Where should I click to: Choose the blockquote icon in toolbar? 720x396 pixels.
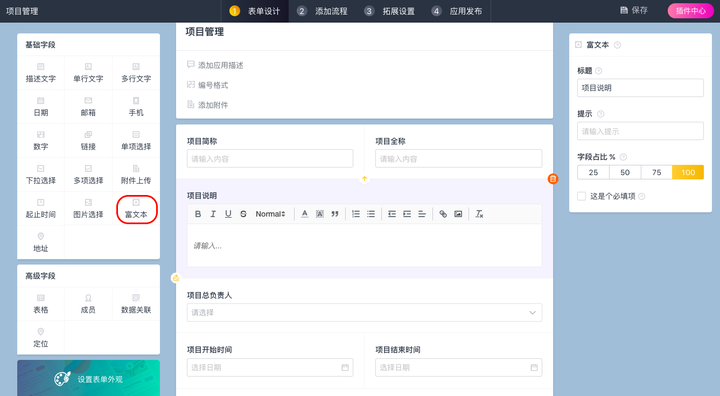tap(335, 214)
